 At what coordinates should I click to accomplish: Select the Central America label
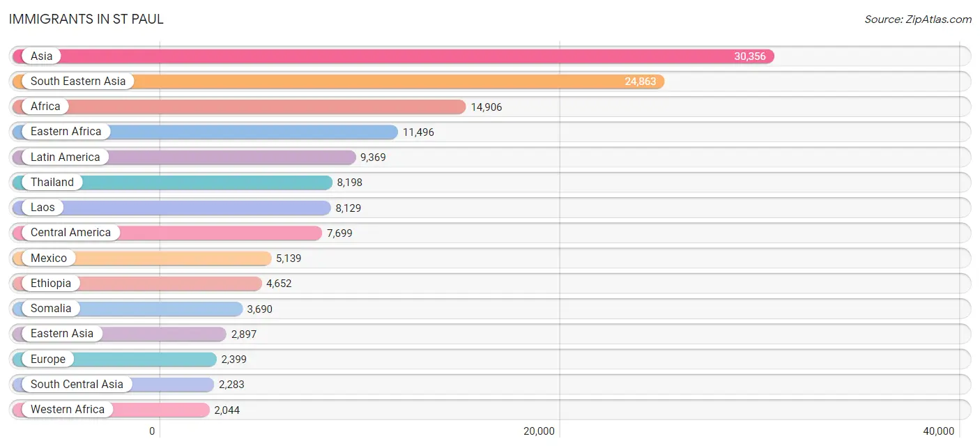coord(70,233)
